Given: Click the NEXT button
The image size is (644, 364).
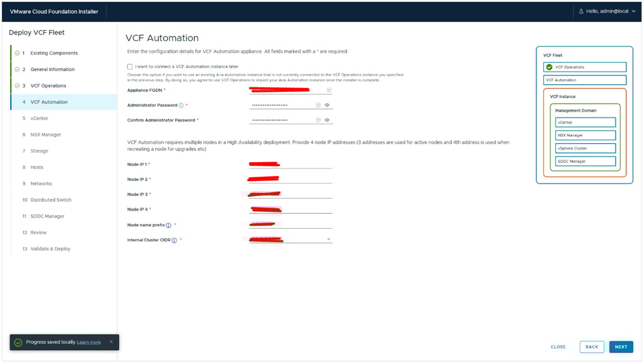Looking at the screenshot, I should (x=621, y=347).
